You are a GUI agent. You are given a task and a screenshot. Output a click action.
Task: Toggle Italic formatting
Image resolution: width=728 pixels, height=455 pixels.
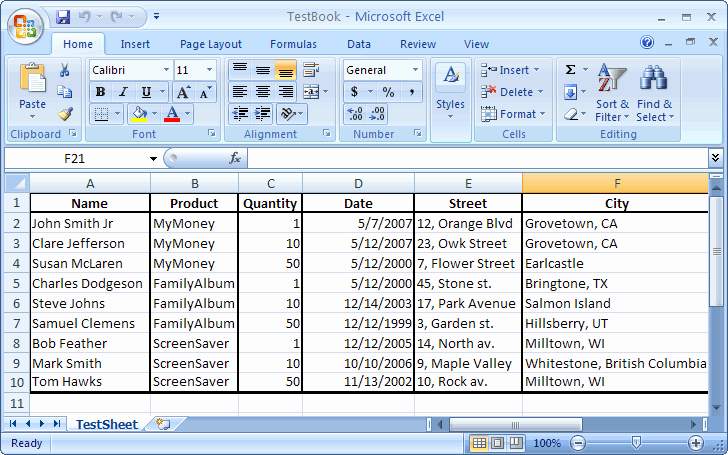pyautogui.click(x=123, y=92)
